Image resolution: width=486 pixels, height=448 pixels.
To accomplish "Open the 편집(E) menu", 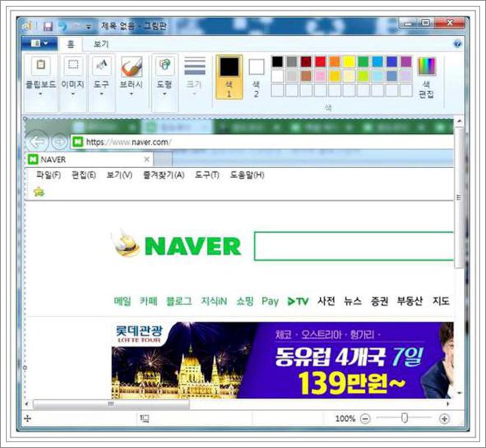I will click(84, 175).
